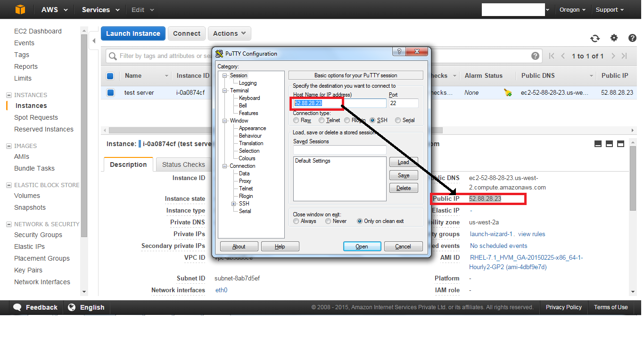This screenshot has width=644, height=362.
Task: Refresh the instances list icon
Action: (595, 38)
